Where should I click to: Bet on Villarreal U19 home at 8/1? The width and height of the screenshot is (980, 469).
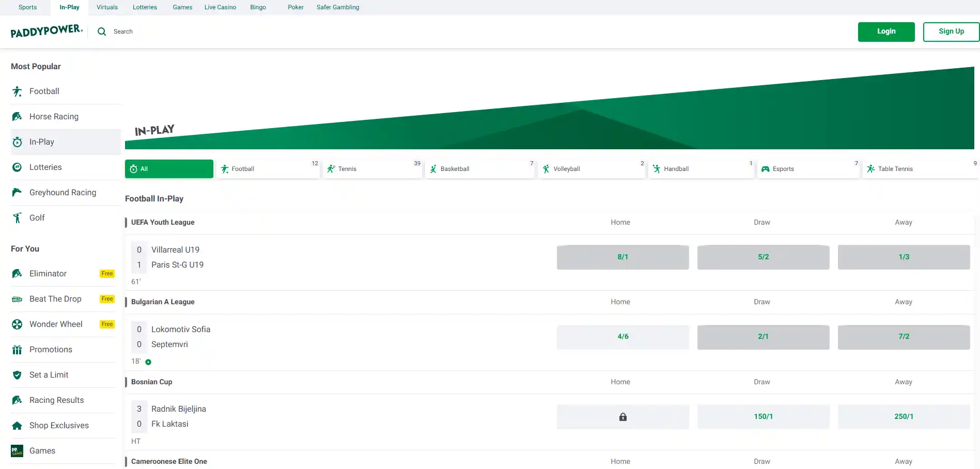pyautogui.click(x=623, y=257)
